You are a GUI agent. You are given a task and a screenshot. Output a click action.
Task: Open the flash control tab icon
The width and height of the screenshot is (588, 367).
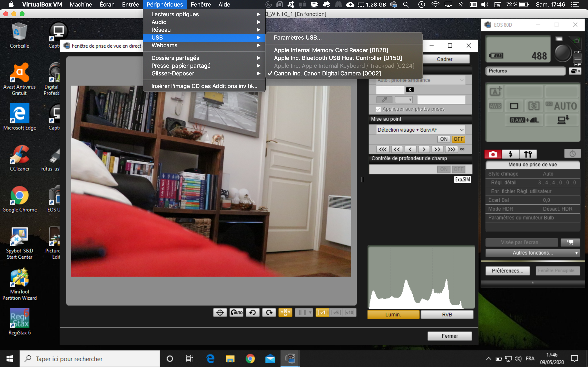click(510, 154)
